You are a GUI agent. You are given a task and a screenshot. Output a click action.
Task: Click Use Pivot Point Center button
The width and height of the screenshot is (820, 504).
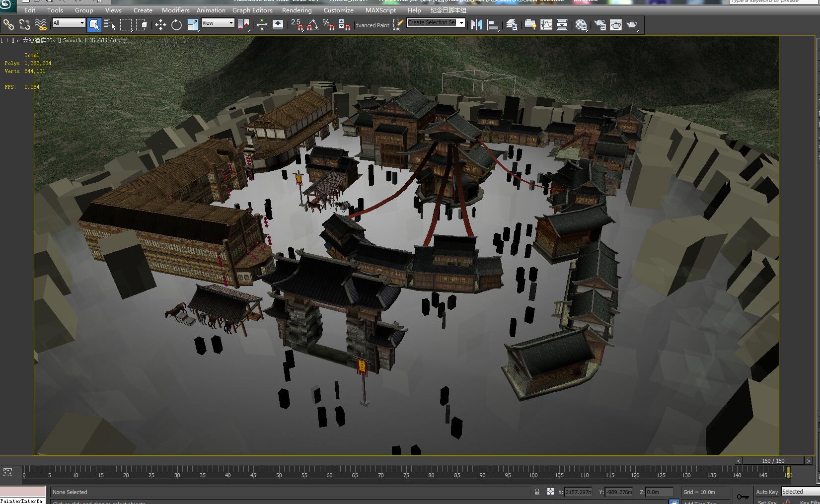coord(243,24)
